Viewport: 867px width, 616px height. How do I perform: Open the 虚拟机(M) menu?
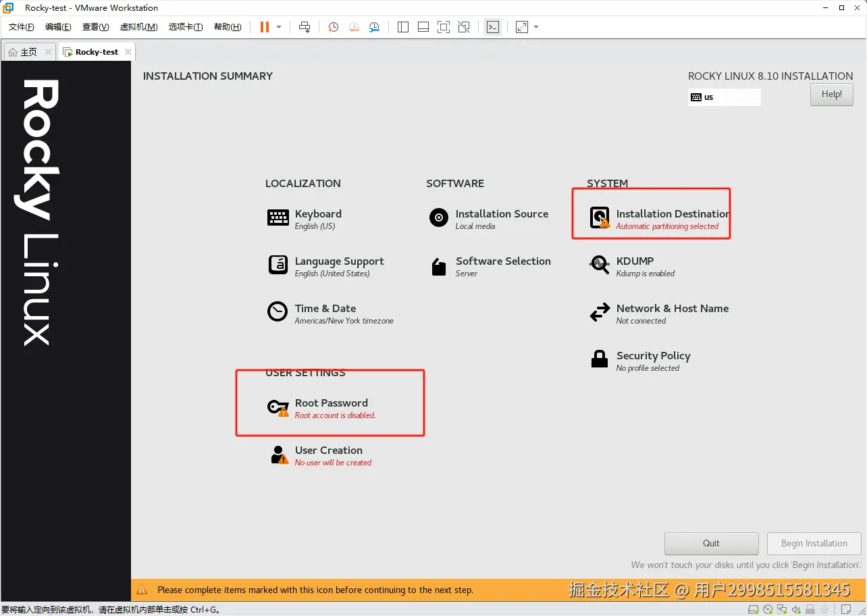click(138, 27)
